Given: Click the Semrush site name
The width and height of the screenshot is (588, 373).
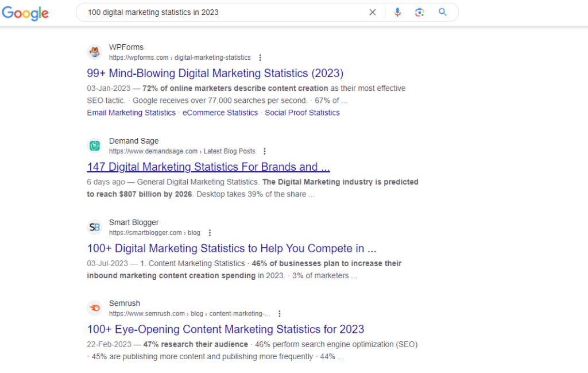Looking at the screenshot, I should click(x=125, y=303).
